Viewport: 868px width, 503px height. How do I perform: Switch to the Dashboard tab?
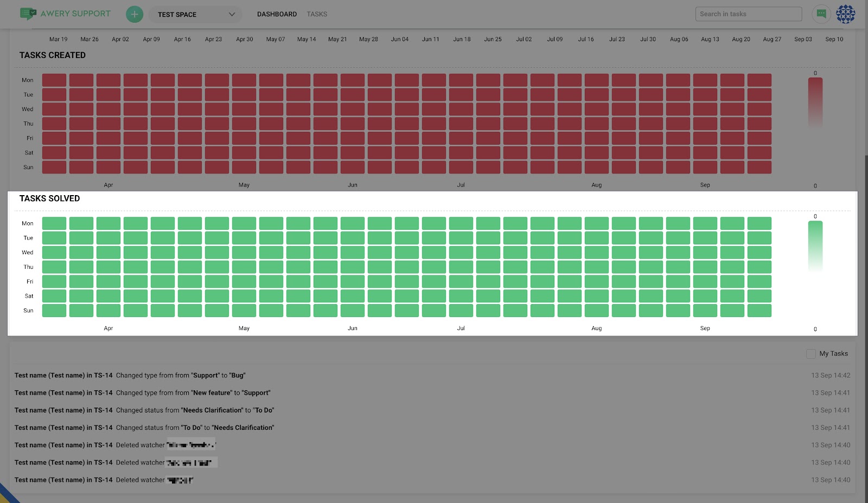click(x=277, y=14)
